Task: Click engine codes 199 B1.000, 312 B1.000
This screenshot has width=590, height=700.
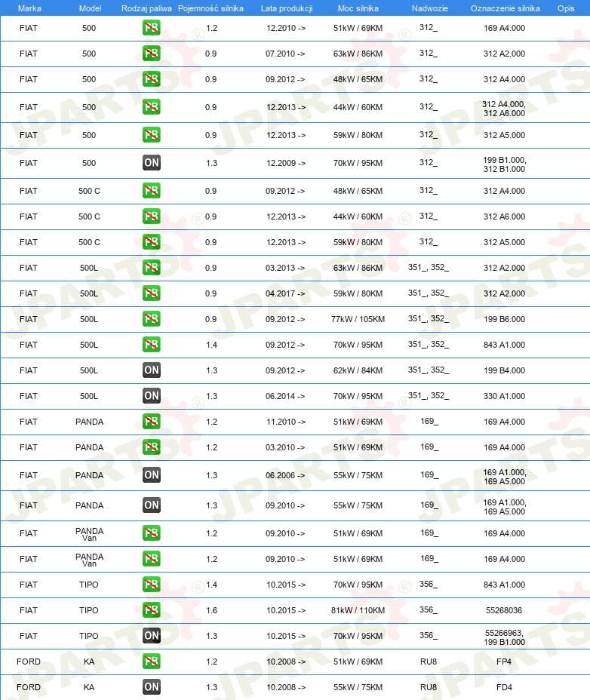Action: coord(504,164)
